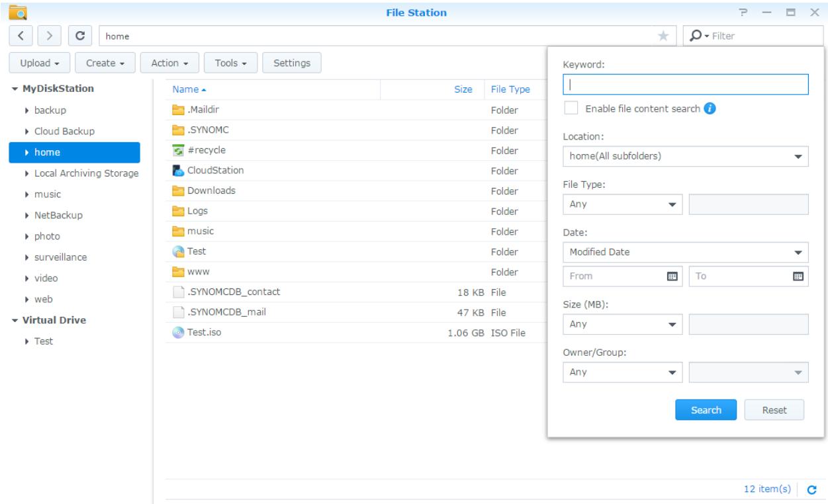Select the music folder icon in file list
The image size is (828, 504).
coord(177,231)
